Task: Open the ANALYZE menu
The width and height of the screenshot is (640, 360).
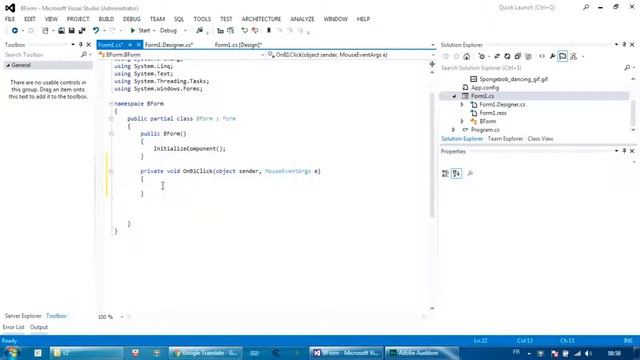Action: pyautogui.click(x=302, y=19)
